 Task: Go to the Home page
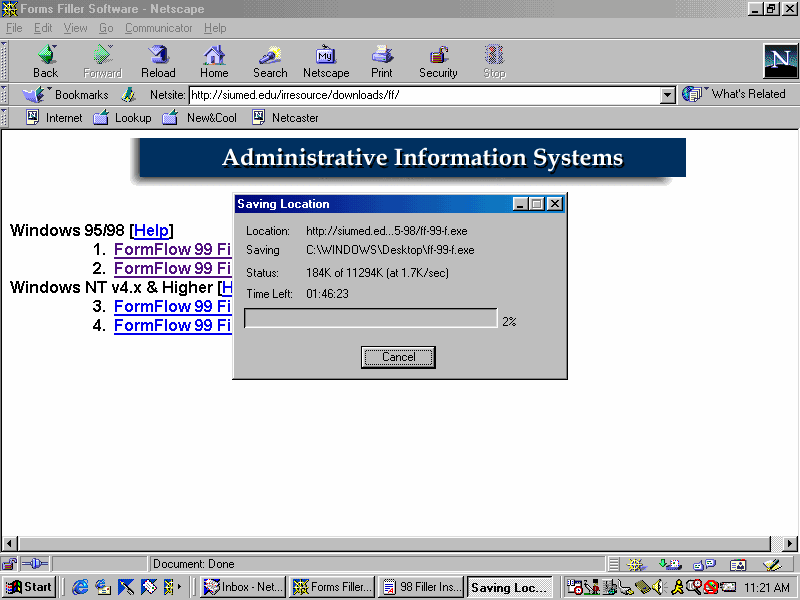(214, 60)
